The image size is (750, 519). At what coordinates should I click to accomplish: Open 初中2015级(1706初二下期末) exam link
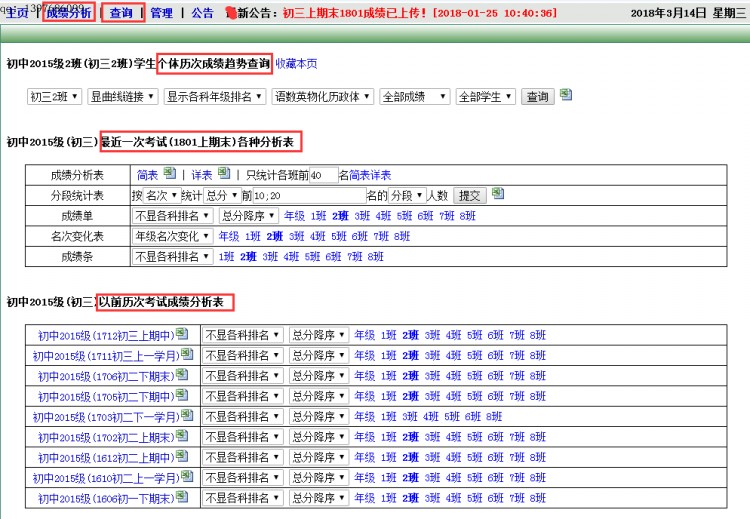(106, 376)
